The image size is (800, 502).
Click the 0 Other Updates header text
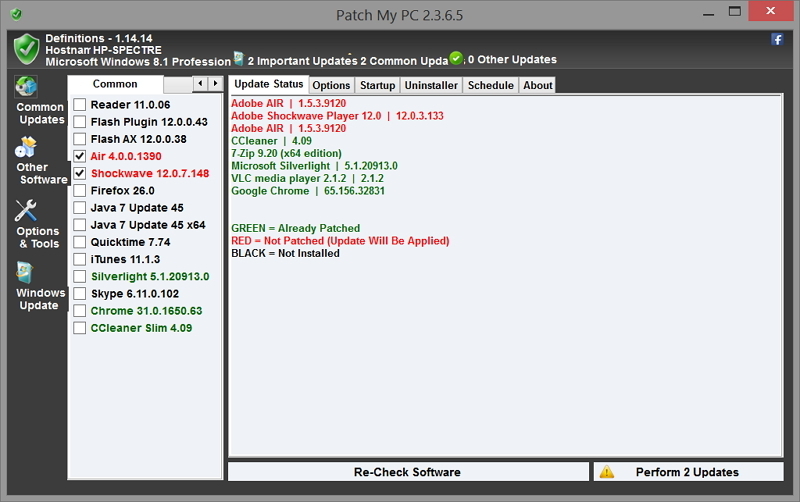tap(512, 60)
